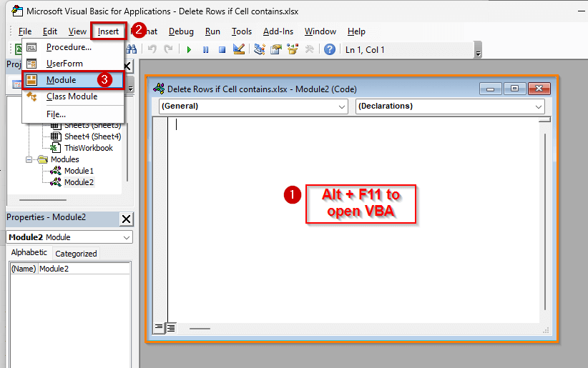Expand the Module2 Module properties combo box

coord(127,237)
